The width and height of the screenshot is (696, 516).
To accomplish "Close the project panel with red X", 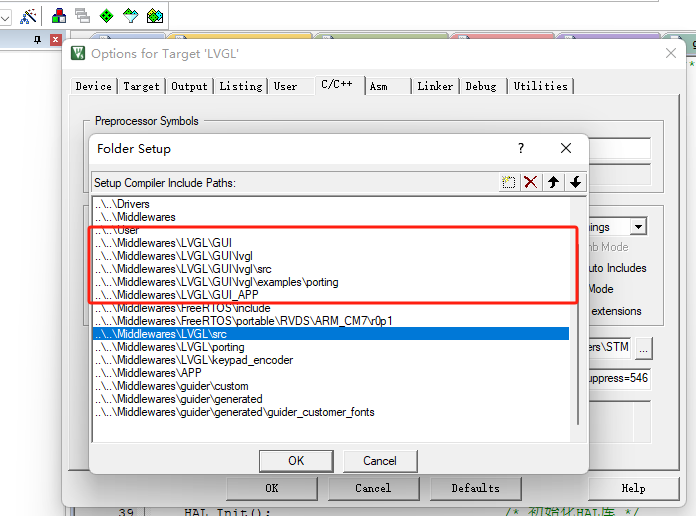I will pyautogui.click(x=55, y=40).
